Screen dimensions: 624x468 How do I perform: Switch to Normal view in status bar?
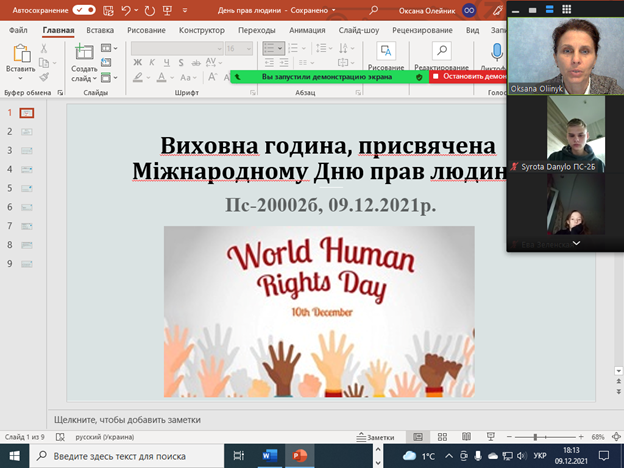pos(417,437)
